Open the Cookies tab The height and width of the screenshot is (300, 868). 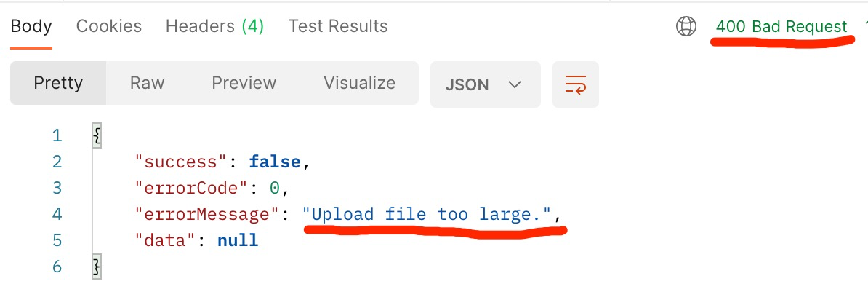pos(109,26)
